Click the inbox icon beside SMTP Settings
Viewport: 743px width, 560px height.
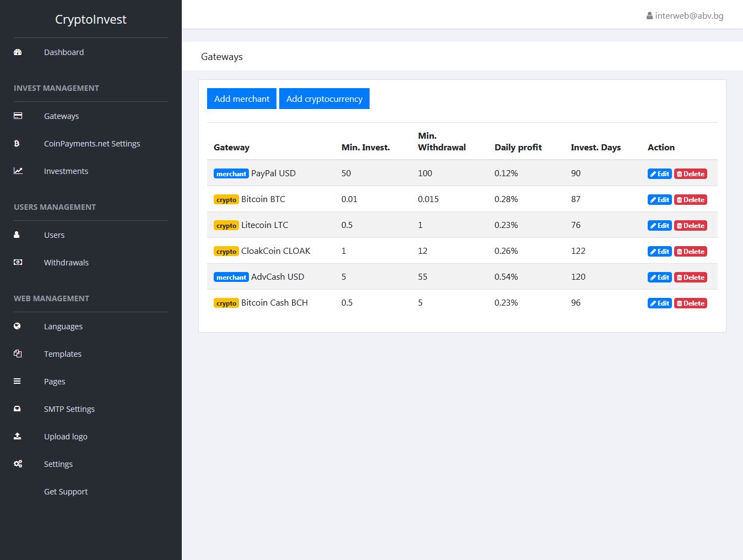click(x=17, y=409)
